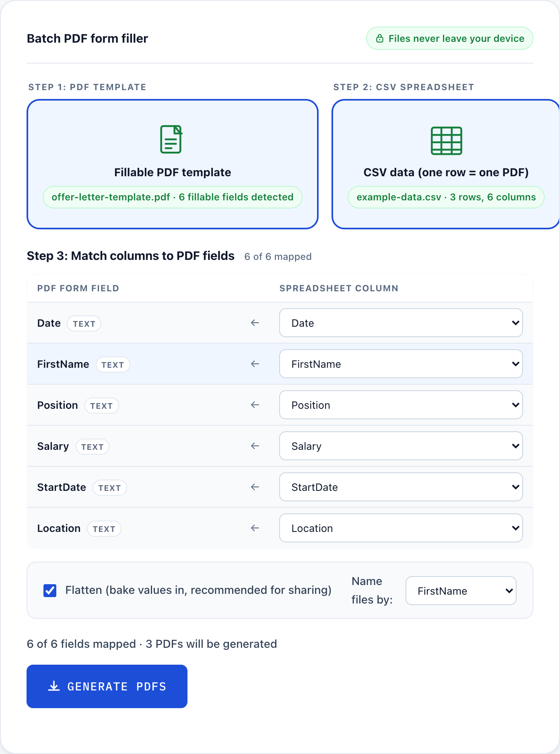
Task: Click the Position PDF form field name
Action: click(58, 405)
